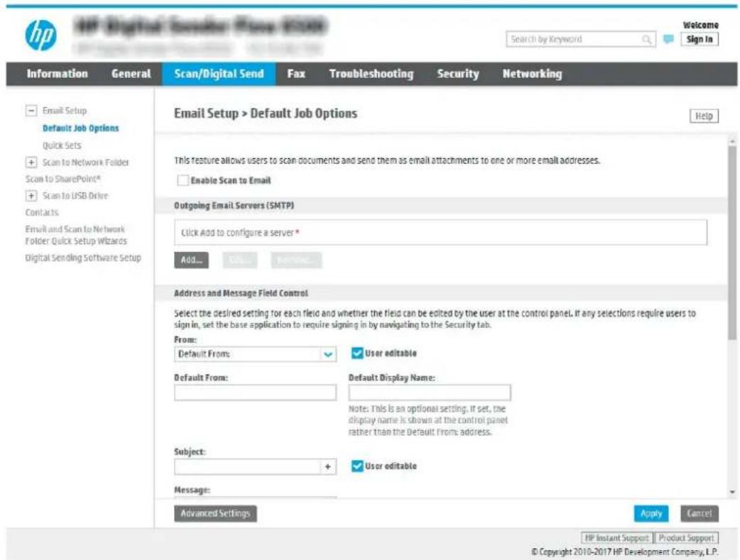This screenshot has width=740, height=560.
Task: Click Add... to configure SMTP server
Action: click(191, 260)
